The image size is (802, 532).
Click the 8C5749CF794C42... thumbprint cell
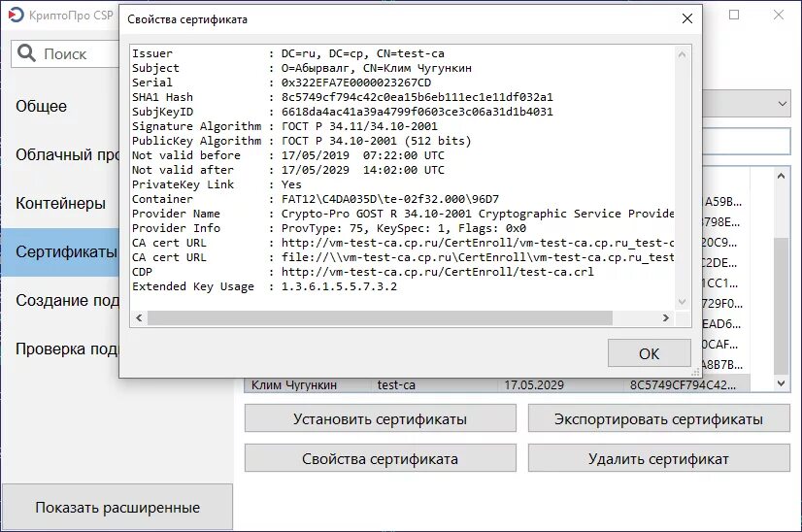(683, 384)
